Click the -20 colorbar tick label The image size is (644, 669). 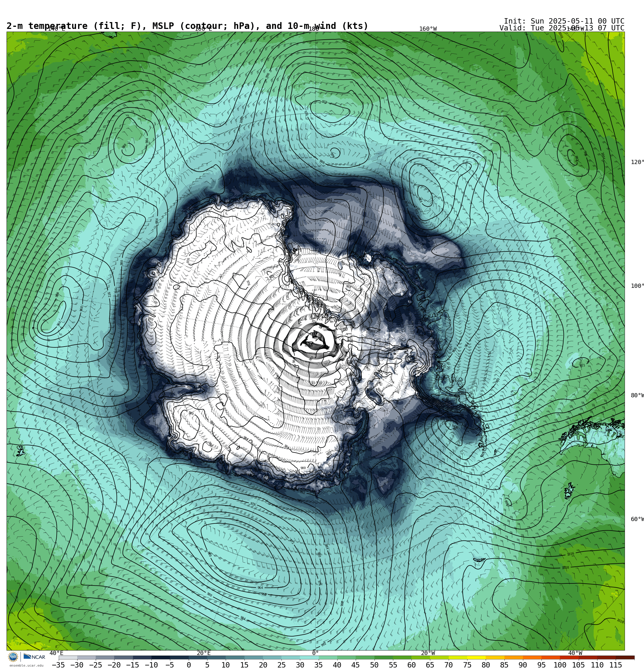coord(114,665)
